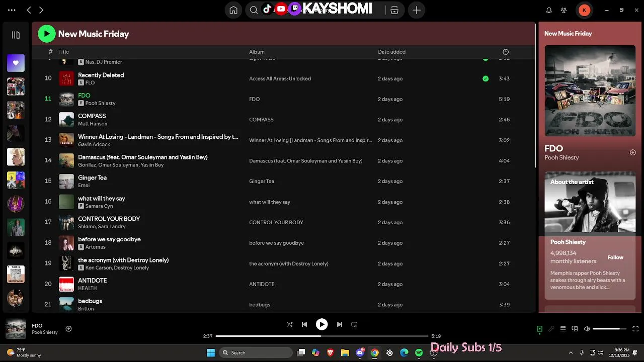The width and height of the screenshot is (644, 362).
Task: Open the Home page icon
Action: (233, 10)
